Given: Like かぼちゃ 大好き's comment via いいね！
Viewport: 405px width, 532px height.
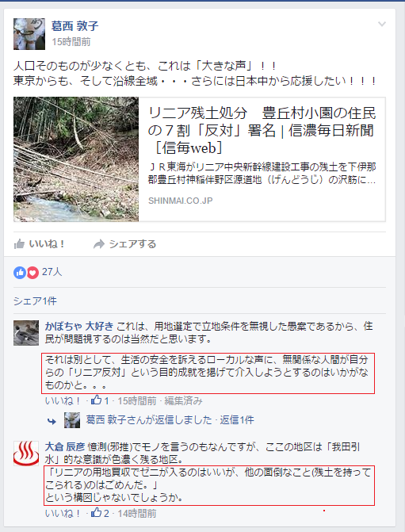Looking at the screenshot, I should [63, 401].
